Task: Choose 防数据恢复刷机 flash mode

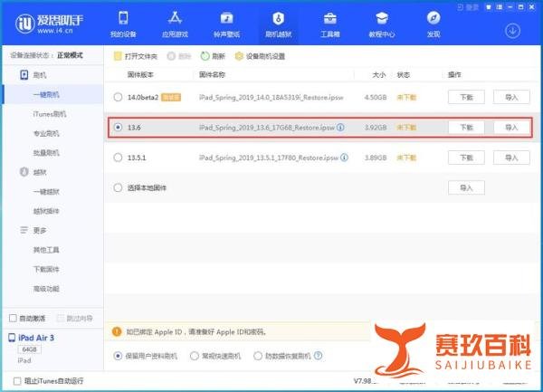Action: 258,356
